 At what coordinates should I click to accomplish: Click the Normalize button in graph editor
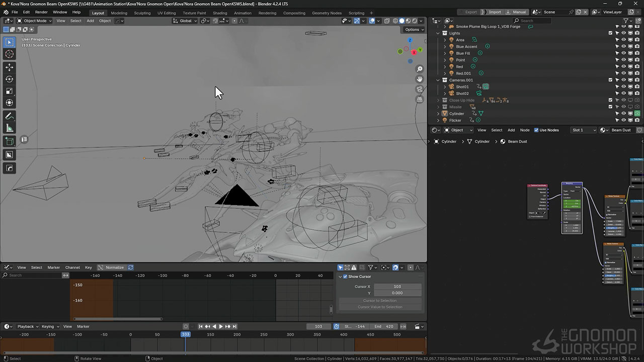(x=114, y=267)
